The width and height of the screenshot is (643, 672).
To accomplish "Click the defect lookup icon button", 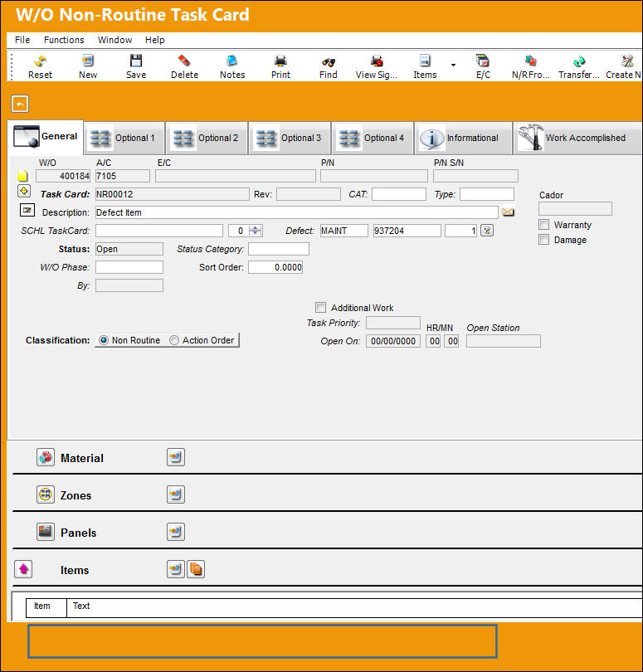I will pos(487,231).
